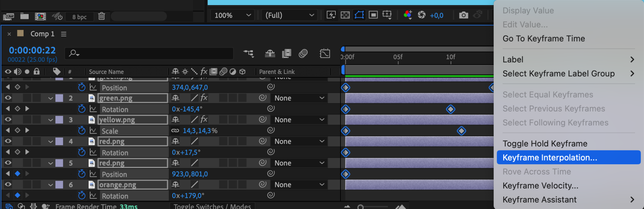Click the delete trash icon

101,16
